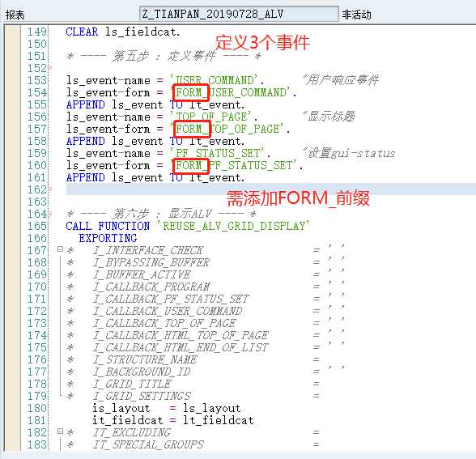Image resolution: width=476 pixels, height=459 pixels.
Task: Collapse the comment block at line 167
Action: click(60, 249)
